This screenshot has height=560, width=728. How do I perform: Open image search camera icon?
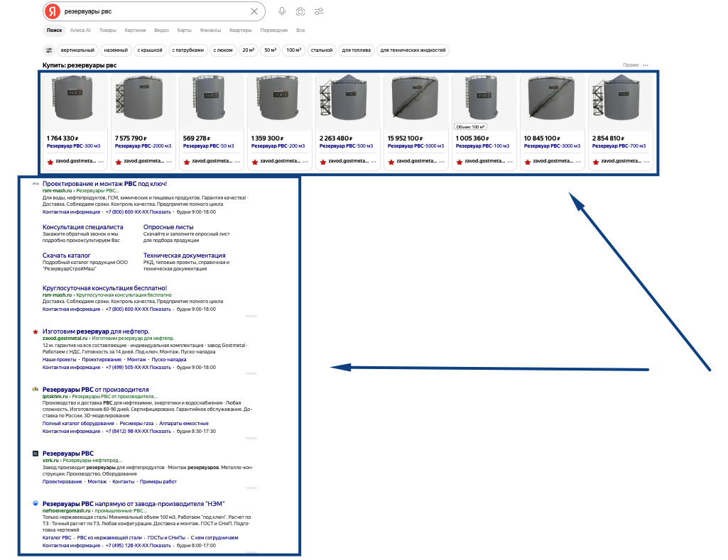[300, 11]
